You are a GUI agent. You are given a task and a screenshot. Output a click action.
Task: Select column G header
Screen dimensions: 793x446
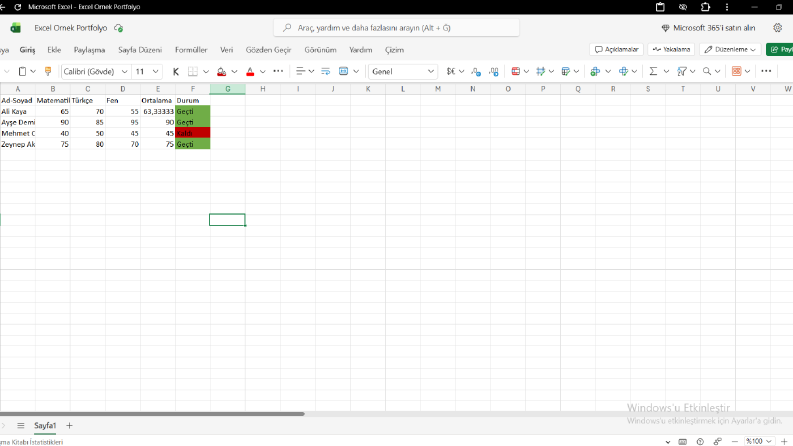coord(228,89)
